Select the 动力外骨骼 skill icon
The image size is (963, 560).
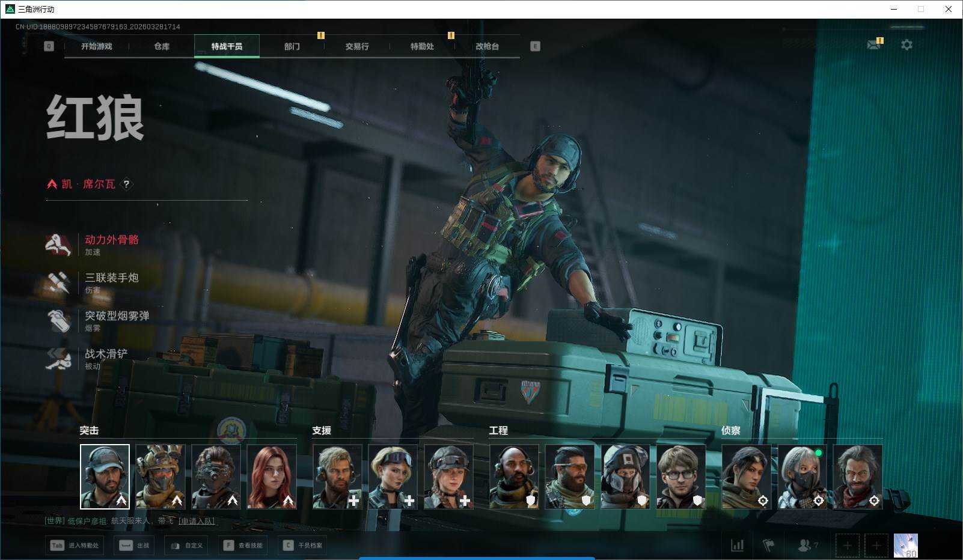[x=59, y=245]
